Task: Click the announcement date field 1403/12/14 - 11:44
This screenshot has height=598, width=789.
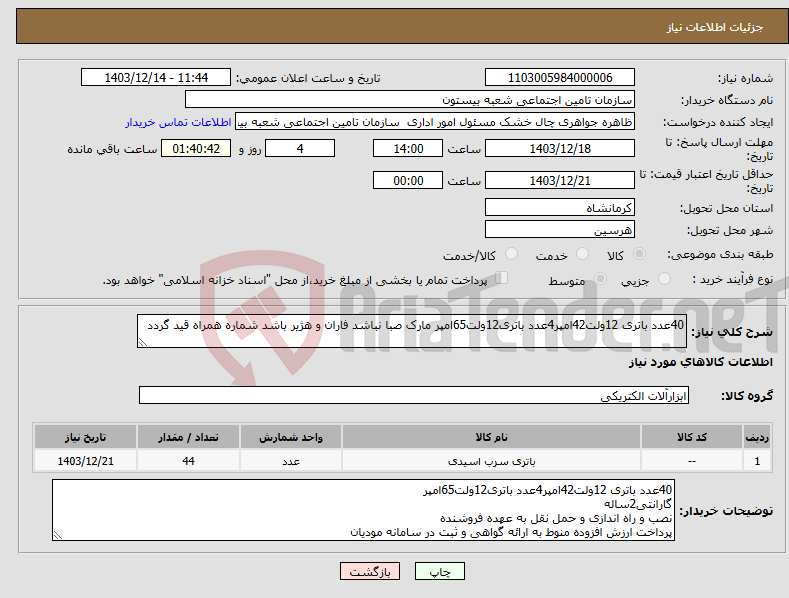Action: (156, 78)
